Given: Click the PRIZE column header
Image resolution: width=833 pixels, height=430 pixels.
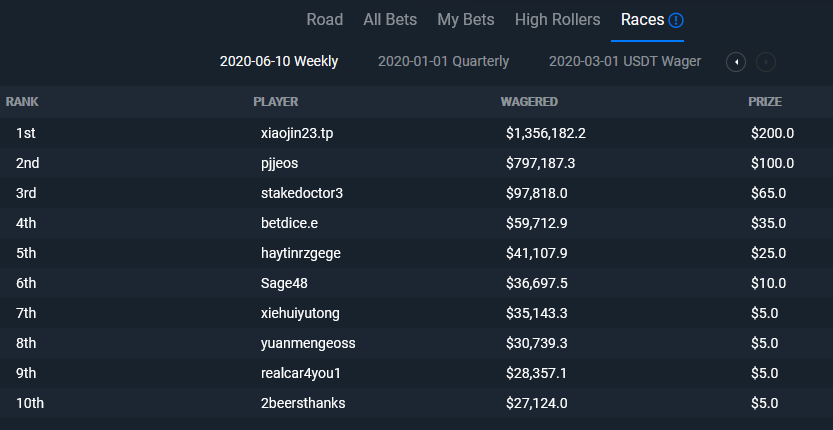Looking at the screenshot, I should point(765,102).
